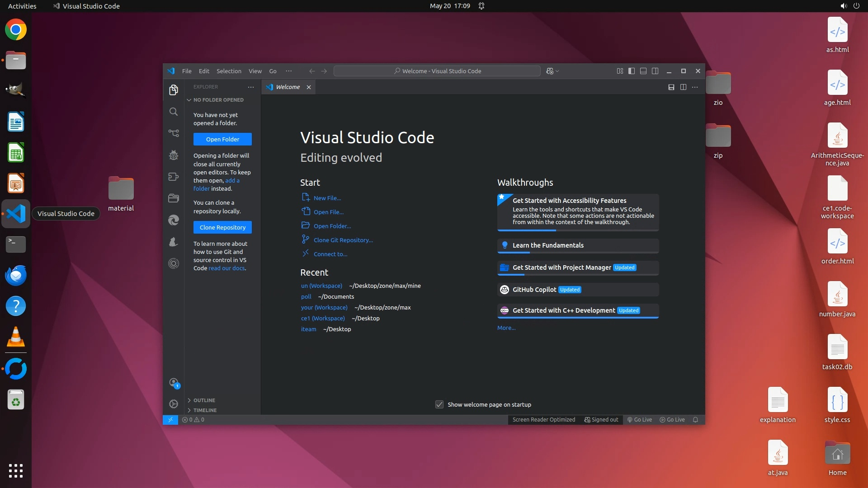Expand the Outline section
The image size is (868, 488).
[204, 400]
